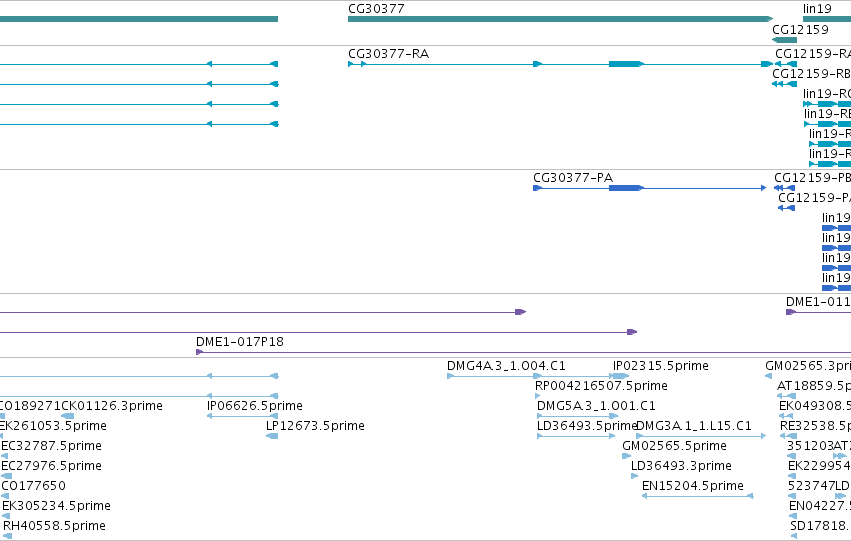851x541 pixels.
Task: Click the CG12159-RB transcript label
Action: (811, 74)
